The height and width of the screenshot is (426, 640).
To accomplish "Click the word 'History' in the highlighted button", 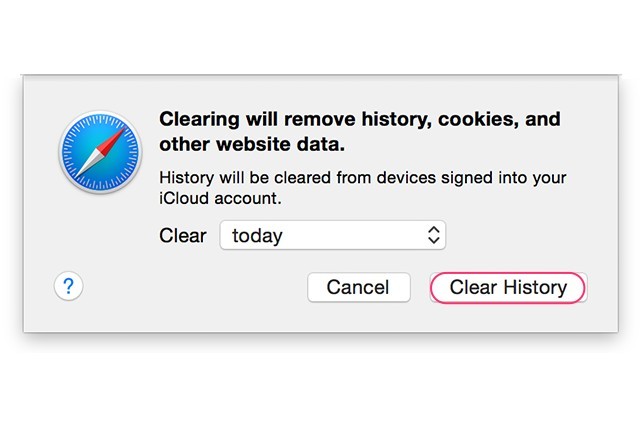I will [535, 287].
